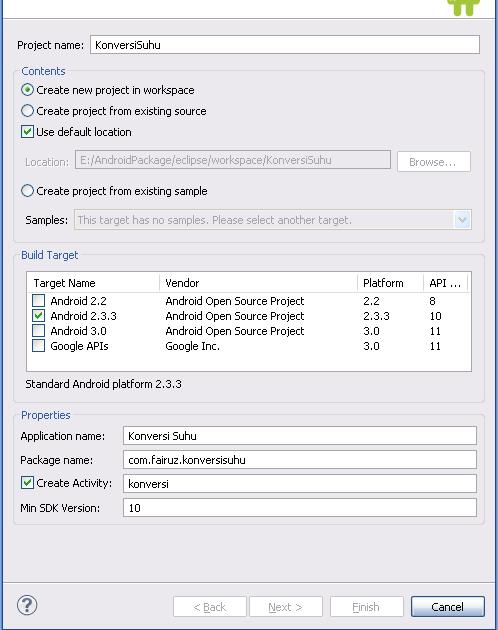Toggle Use default location checkbox
This screenshot has width=498, height=630.
(27, 132)
